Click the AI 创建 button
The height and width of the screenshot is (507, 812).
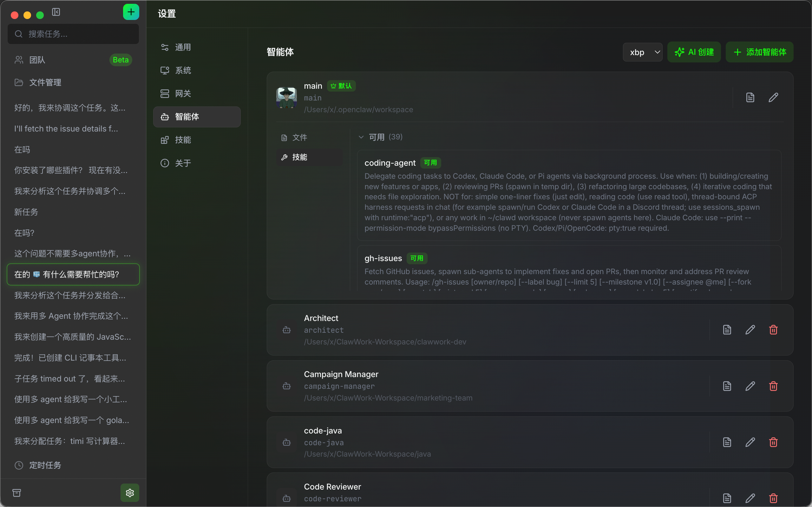click(x=694, y=52)
